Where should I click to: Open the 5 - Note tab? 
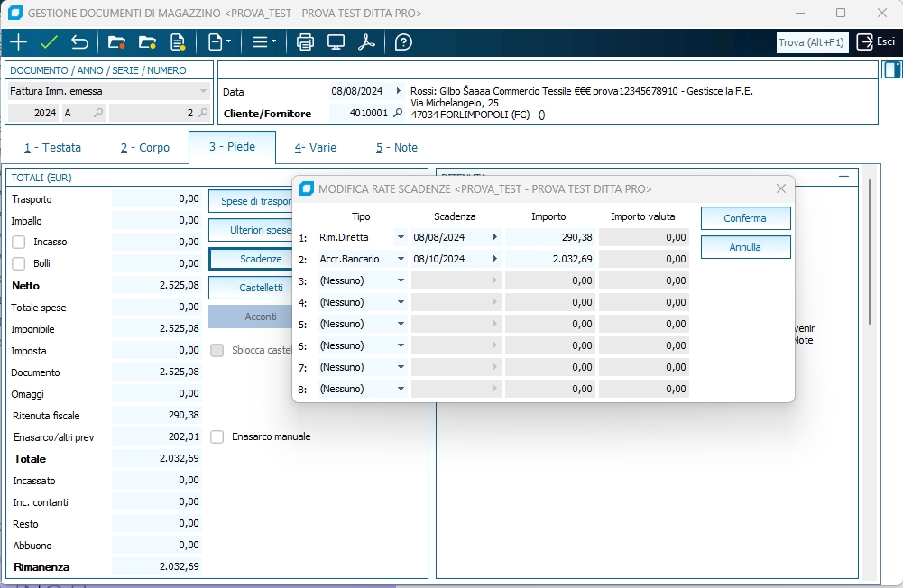396,147
